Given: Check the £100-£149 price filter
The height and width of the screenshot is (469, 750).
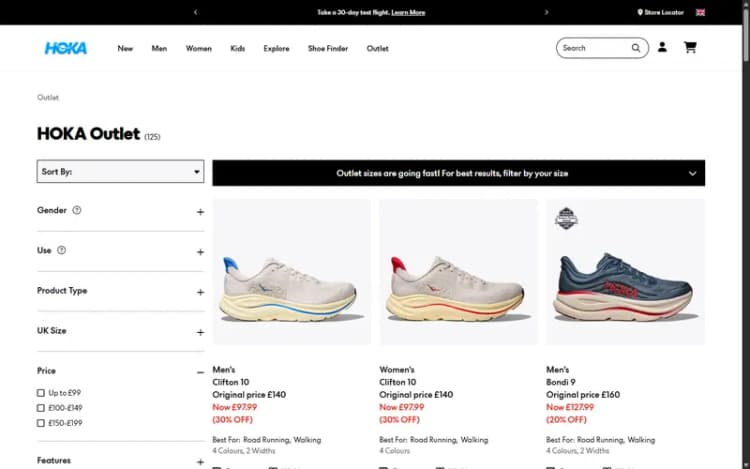Looking at the screenshot, I should coord(41,408).
